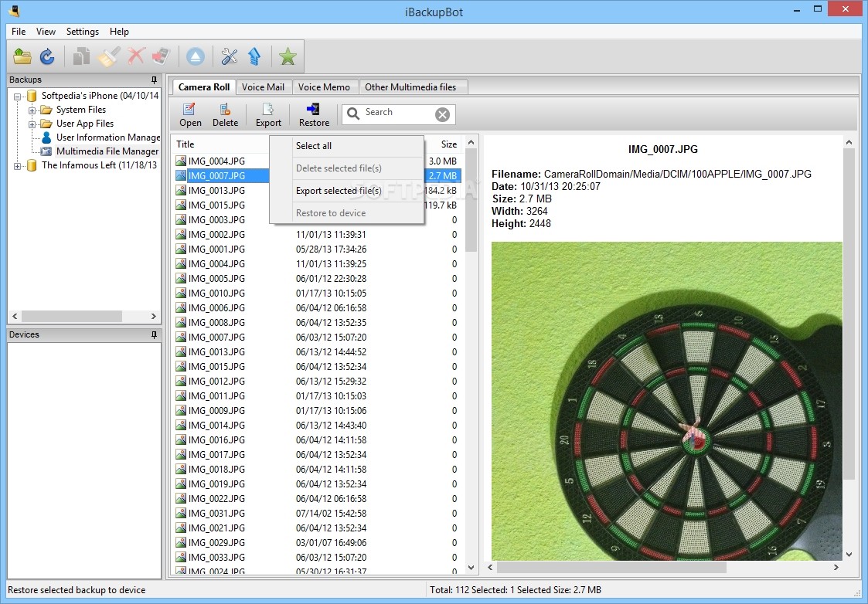Select IMG_0016.JPG row

pos(317,440)
